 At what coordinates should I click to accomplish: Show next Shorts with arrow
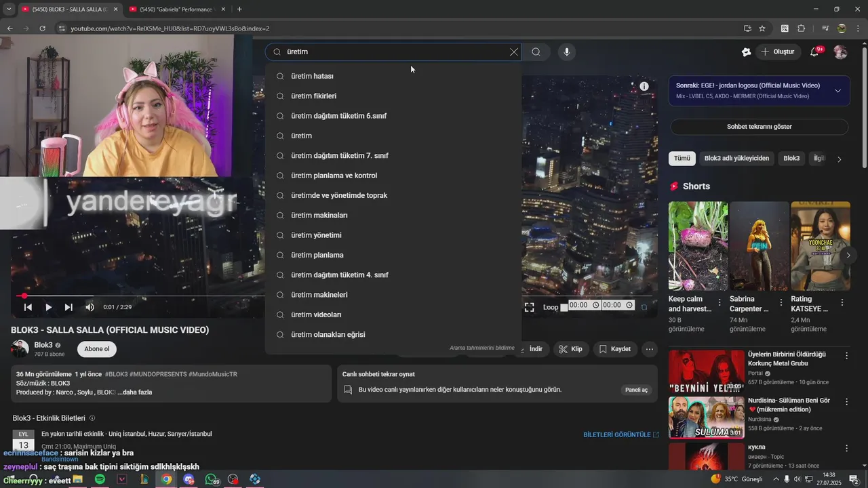pyautogui.click(x=848, y=256)
